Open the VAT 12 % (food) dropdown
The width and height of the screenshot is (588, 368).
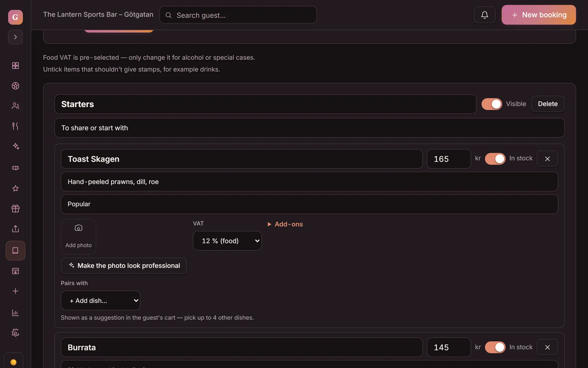(x=227, y=241)
